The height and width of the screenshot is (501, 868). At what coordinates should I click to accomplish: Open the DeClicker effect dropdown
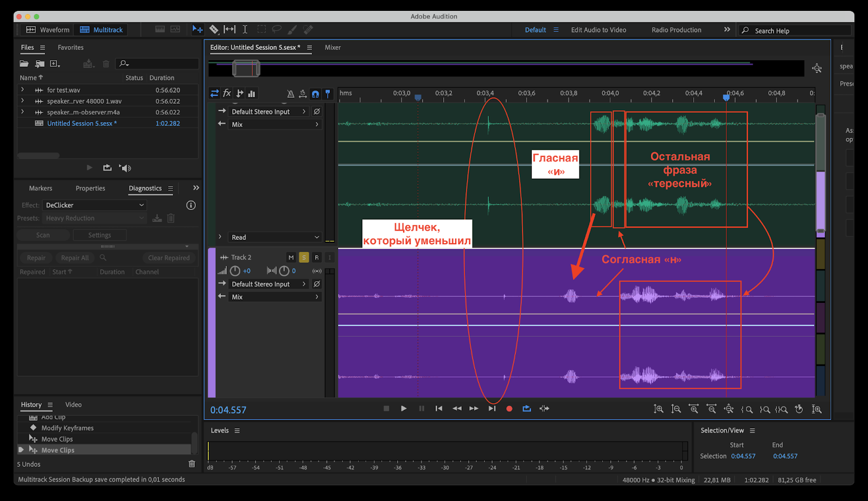(x=94, y=205)
